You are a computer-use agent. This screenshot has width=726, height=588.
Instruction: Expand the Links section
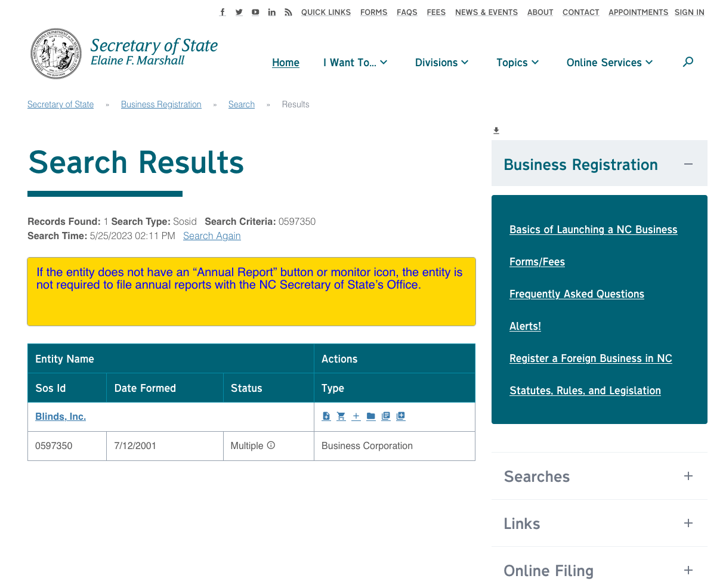(x=688, y=523)
